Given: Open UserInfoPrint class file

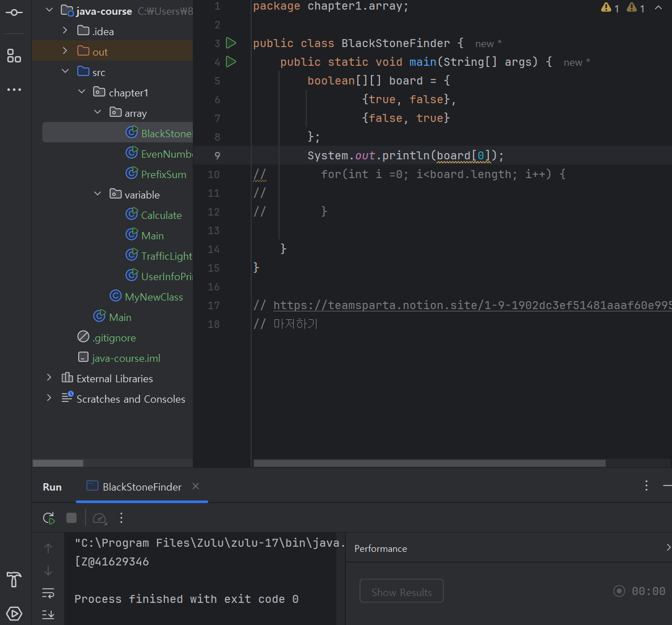Looking at the screenshot, I should [x=159, y=276].
